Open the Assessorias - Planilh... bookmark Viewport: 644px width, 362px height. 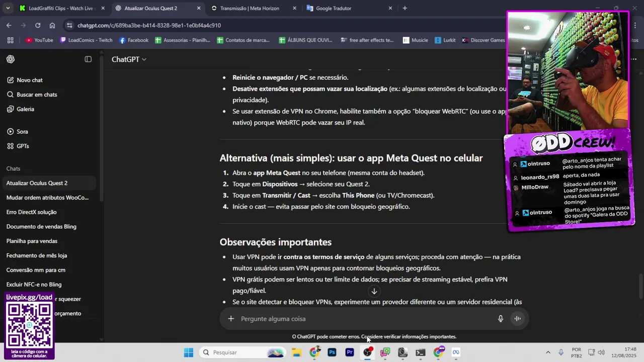(x=182, y=40)
